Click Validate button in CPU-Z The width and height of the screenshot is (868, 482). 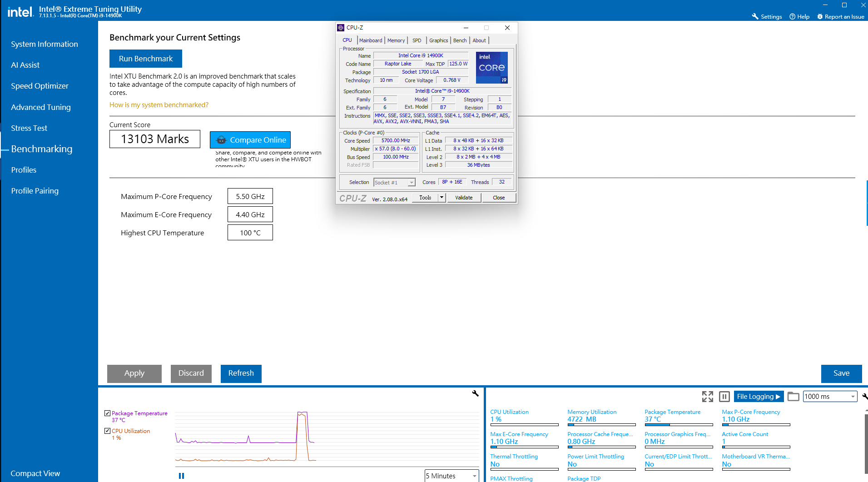[464, 197]
